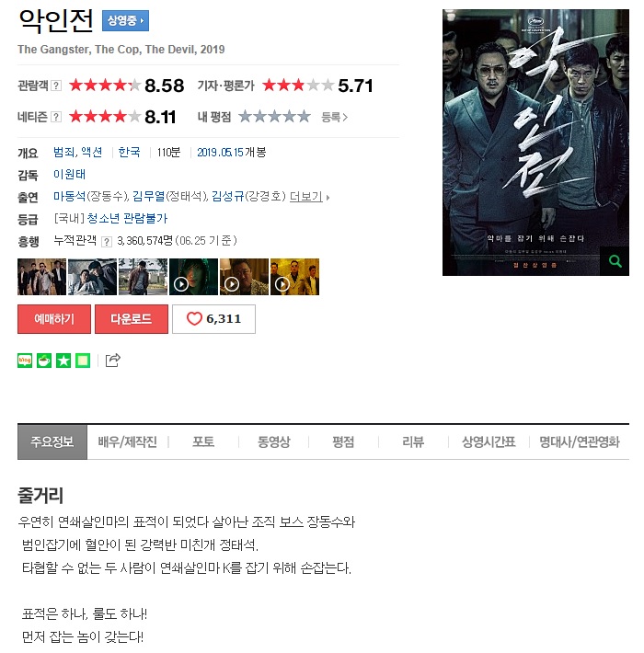Click the magnifier icon on the poster

(615, 261)
